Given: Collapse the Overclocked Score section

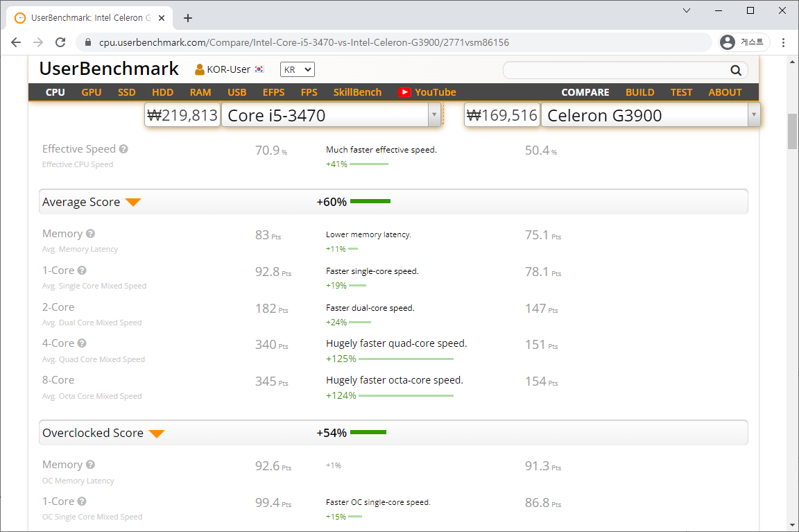Looking at the screenshot, I should coord(157,434).
